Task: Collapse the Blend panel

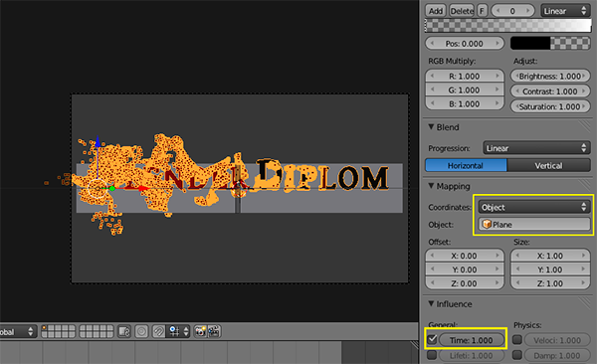Action: (431, 126)
